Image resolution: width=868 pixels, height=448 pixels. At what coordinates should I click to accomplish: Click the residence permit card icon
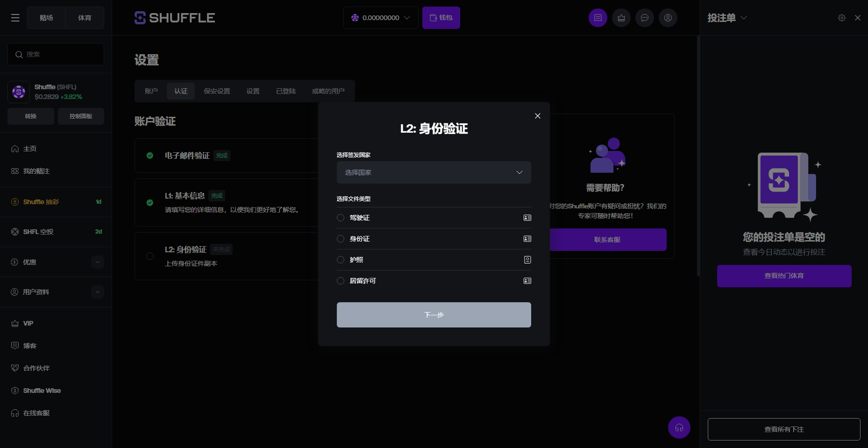click(x=527, y=281)
